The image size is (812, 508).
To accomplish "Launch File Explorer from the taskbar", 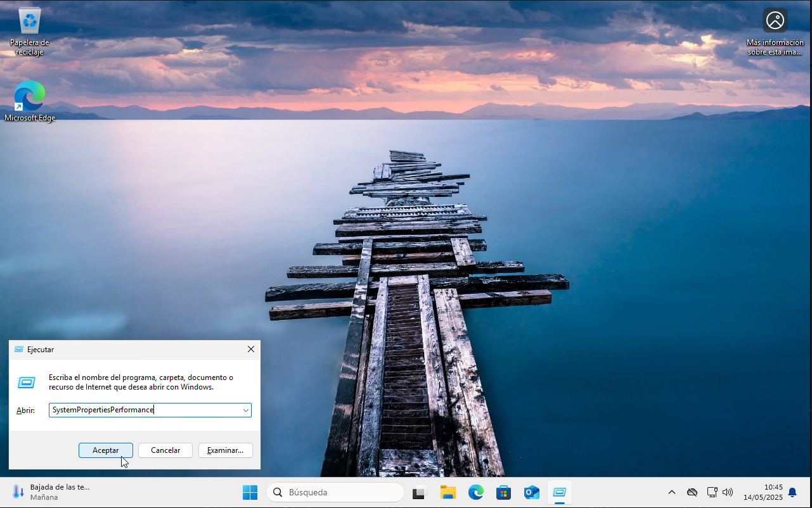I will click(448, 492).
